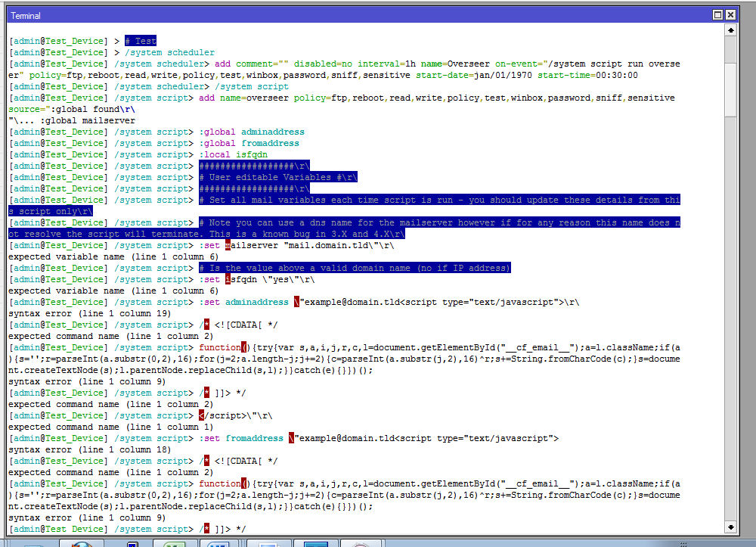Click the scrollbar up arrow in Terminal
Image resolution: width=756 pixels, height=547 pixels.
pyautogui.click(x=730, y=30)
